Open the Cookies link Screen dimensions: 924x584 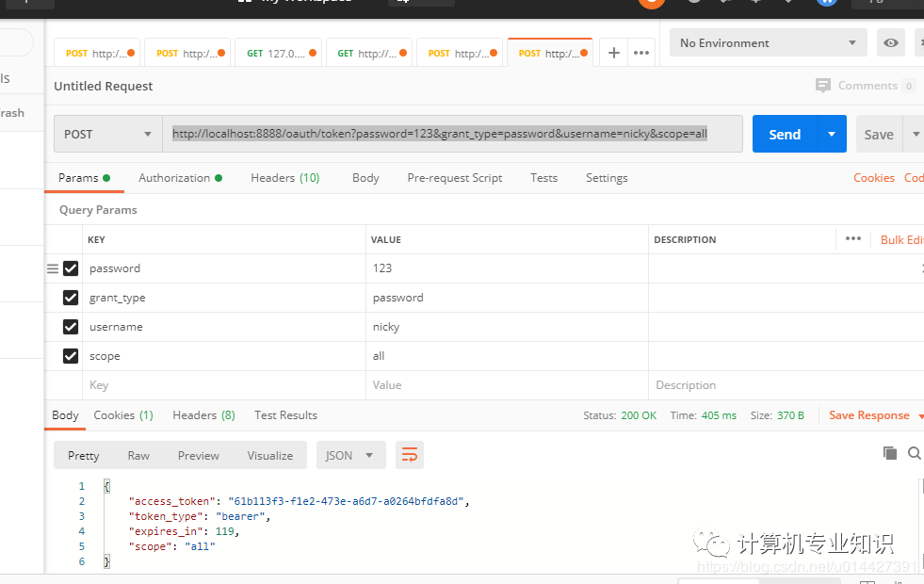(x=874, y=178)
